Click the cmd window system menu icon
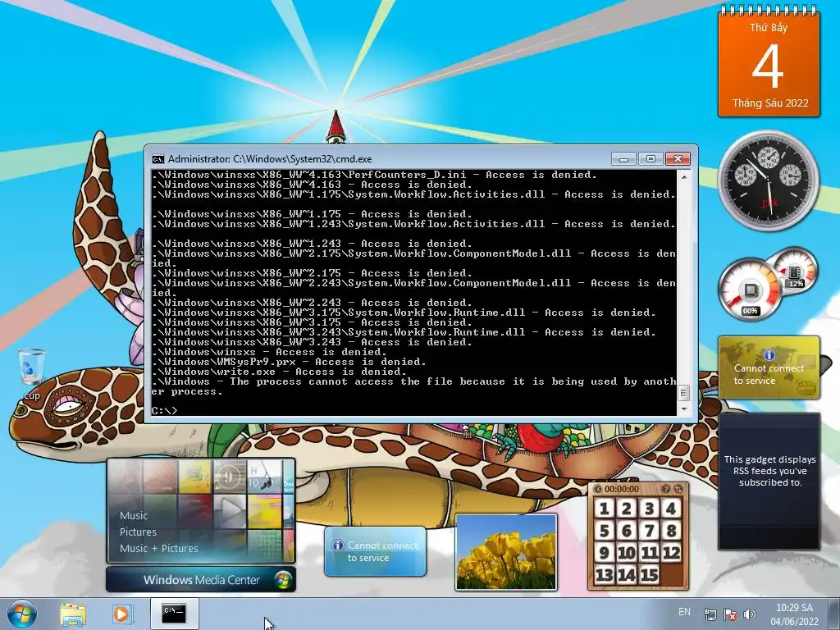 (x=158, y=159)
